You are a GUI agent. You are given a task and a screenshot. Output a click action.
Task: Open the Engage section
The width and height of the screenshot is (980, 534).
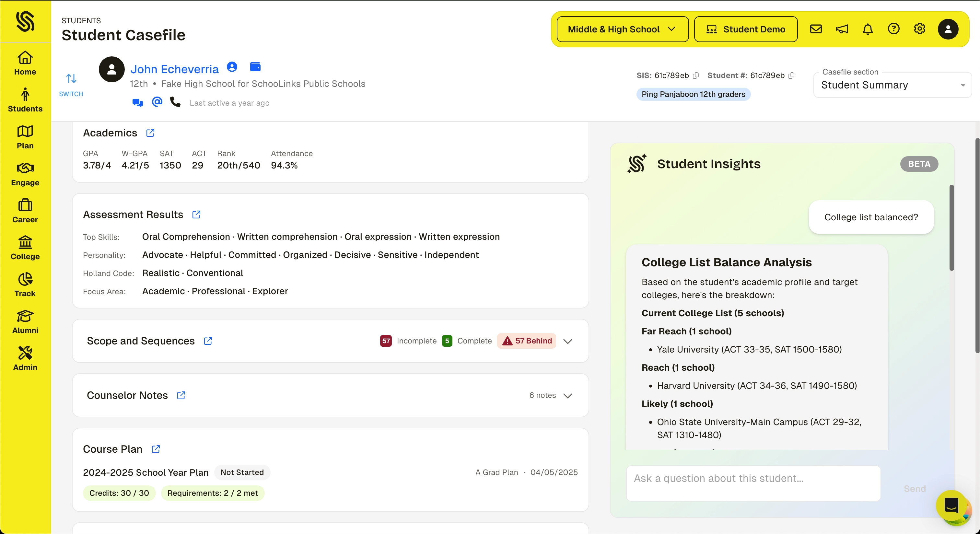point(24,174)
